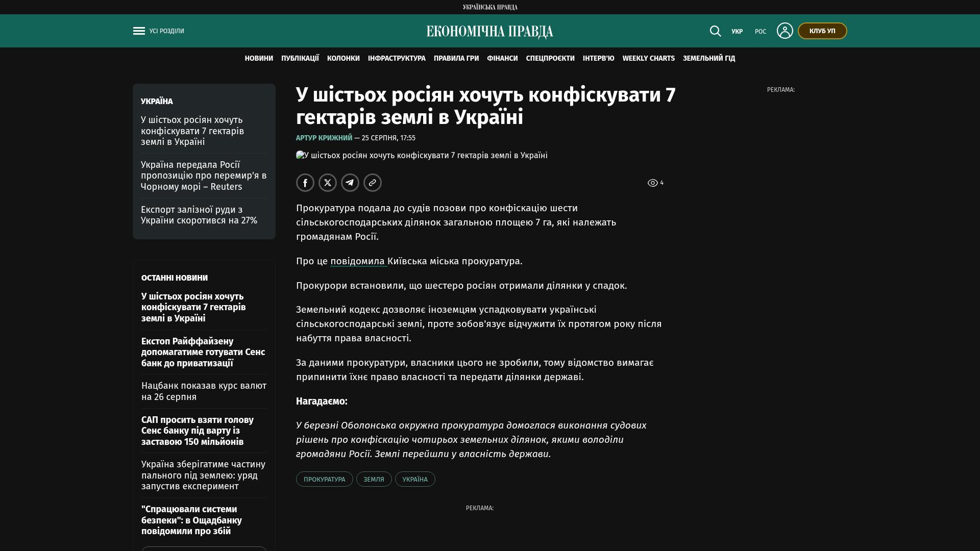Open Останні новини heading
The width and height of the screenshot is (980, 551).
point(175,278)
